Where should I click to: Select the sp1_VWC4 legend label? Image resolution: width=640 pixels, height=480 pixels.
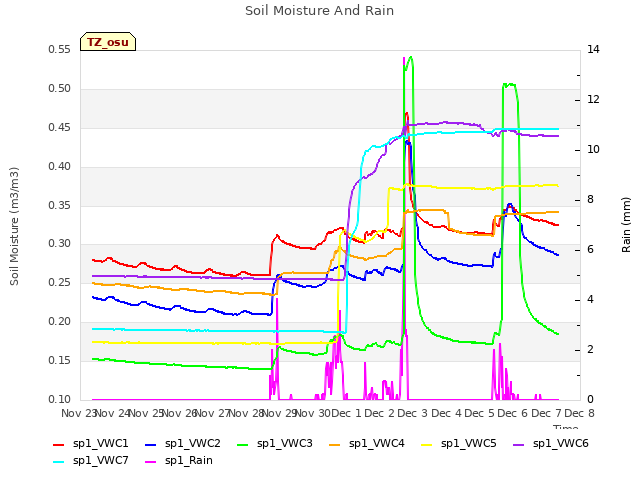coord(377,444)
